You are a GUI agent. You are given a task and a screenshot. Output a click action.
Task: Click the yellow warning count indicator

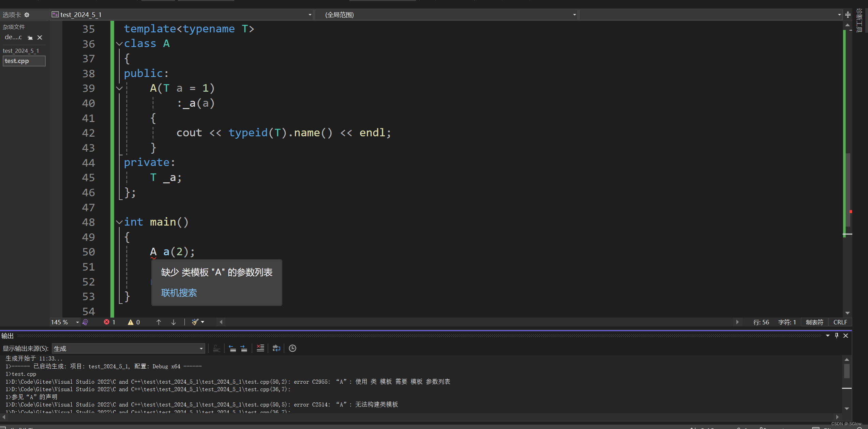134,322
